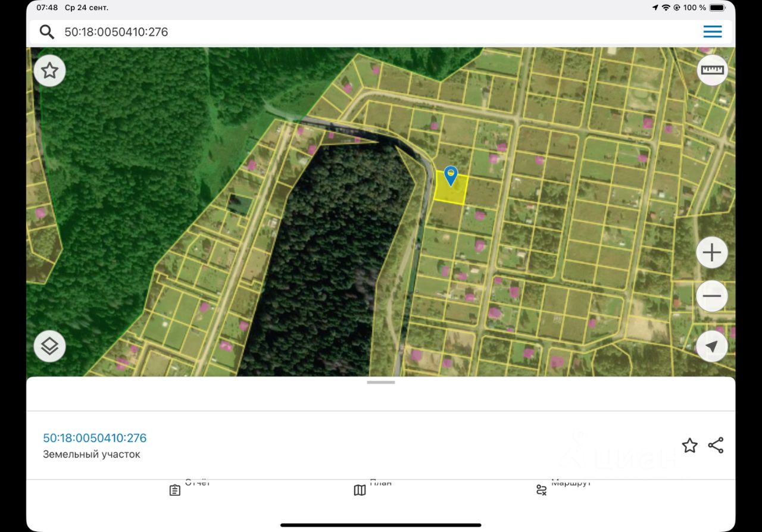Image resolution: width=762 pixels, height=532 pixels.
Task: Zoom out with minus button
Action: (x=712, y=296)
